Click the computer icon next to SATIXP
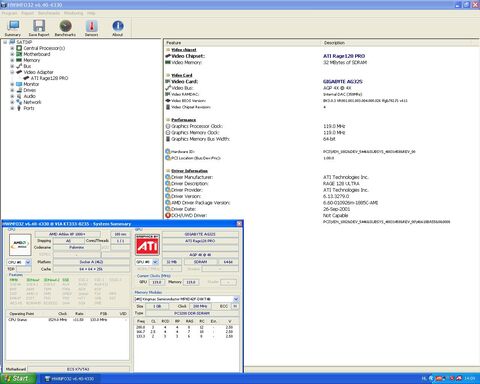This screenshot has height=384, width=480. pyautogui.click(x=12, y=42)
